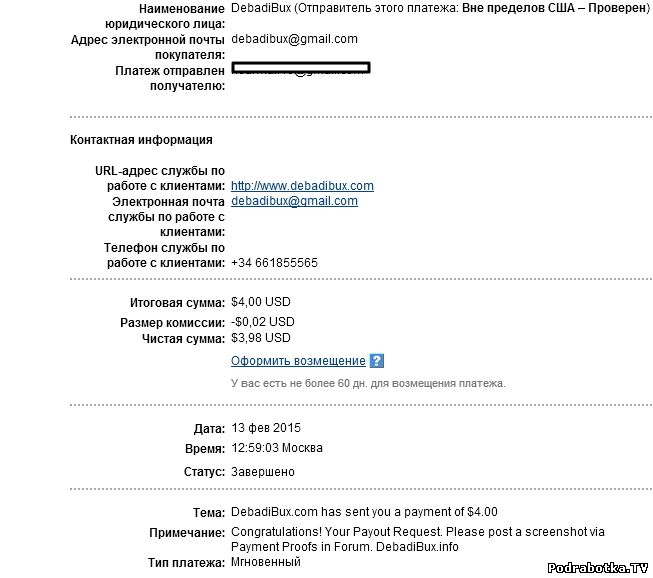Click the subject line about $4.00 payment
Image resolution: width=653 pixels, height=578 pixels.
[x=364, y=512]
